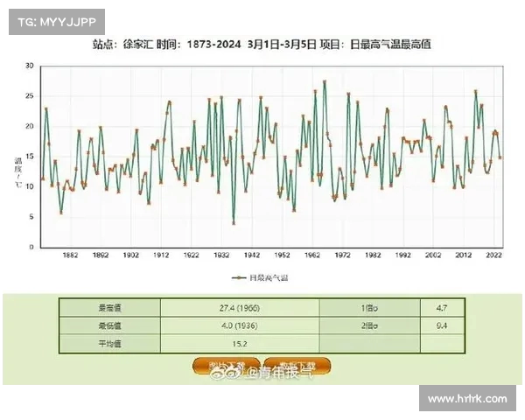Click the 27.4 (1966) table cell

[x=240, y=308]
